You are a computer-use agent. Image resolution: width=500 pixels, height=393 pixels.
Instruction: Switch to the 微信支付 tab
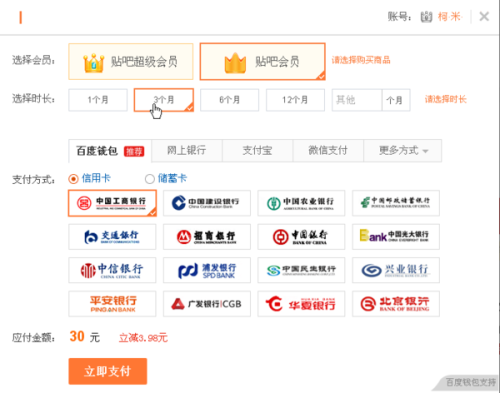click(328, 151)
